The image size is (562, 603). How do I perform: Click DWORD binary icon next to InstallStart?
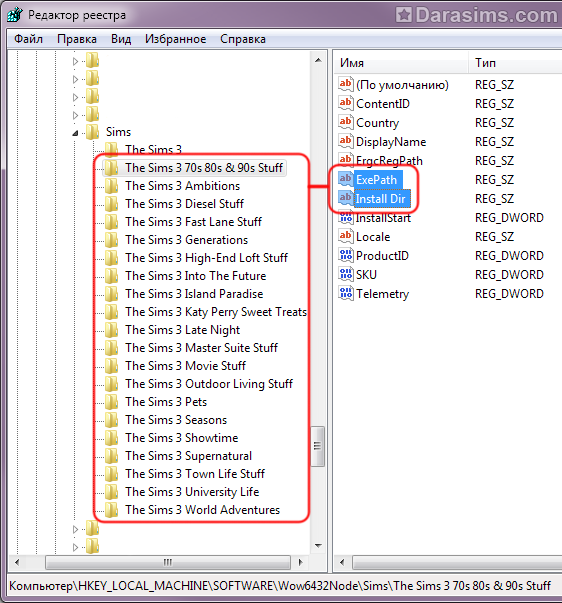click(x=345, y=217)
